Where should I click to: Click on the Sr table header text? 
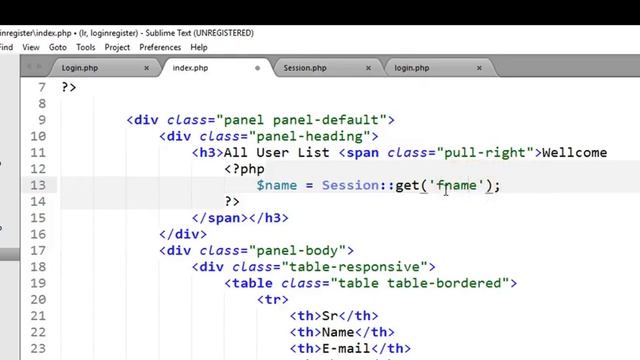(330, 316)
